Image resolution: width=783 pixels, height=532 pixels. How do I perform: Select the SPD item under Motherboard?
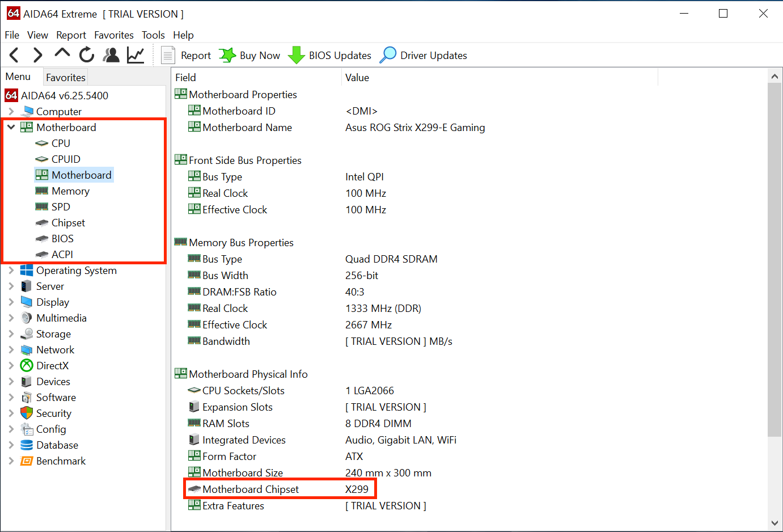(61, 207)
